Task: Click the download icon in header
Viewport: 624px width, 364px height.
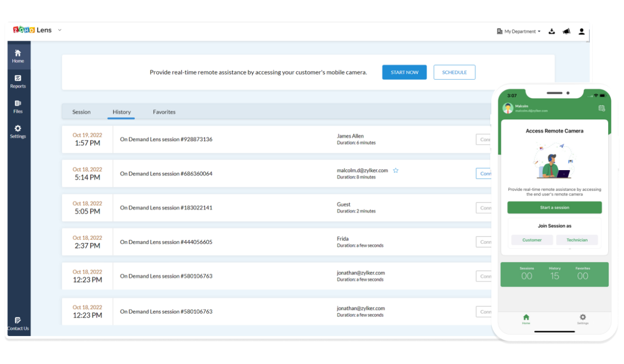Action: coord(552,31)
